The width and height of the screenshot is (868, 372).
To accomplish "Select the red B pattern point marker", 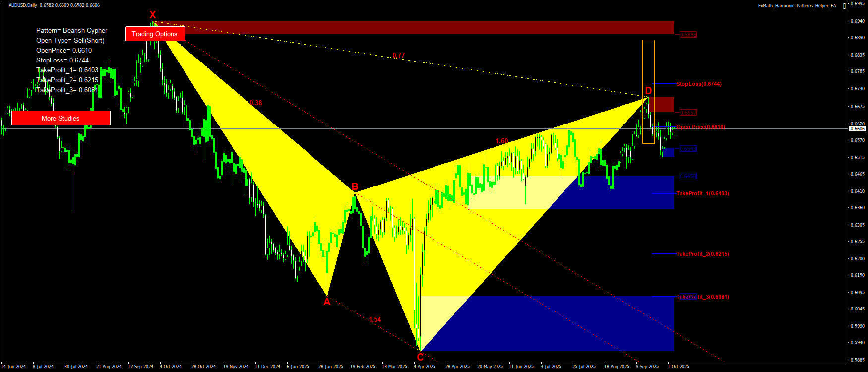I will [x=355, y=186].
